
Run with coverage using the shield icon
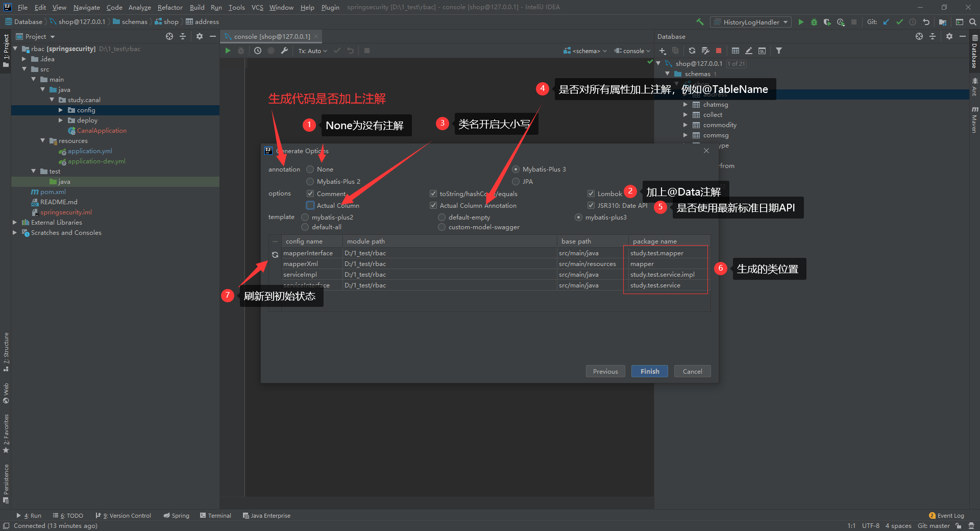pyautogui.click(x=827, y=22)
